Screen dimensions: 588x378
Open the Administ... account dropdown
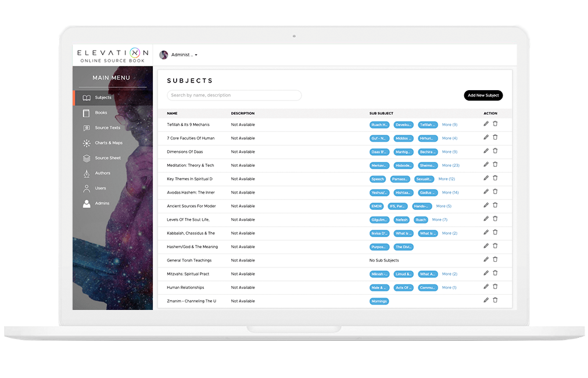[x=184, y=55]
